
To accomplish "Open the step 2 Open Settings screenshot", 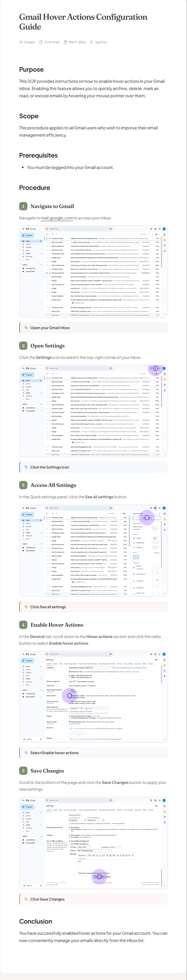I will click(x=94, y=411).
